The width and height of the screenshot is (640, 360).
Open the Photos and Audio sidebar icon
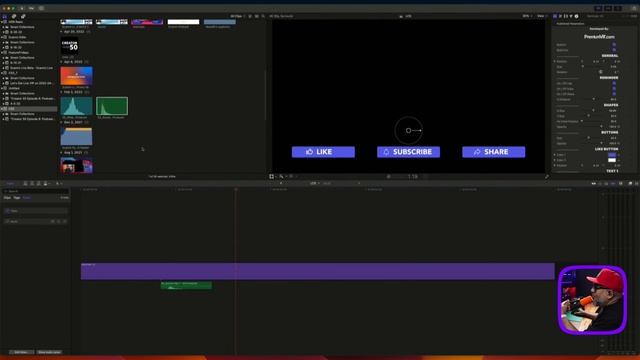(14, 16)
